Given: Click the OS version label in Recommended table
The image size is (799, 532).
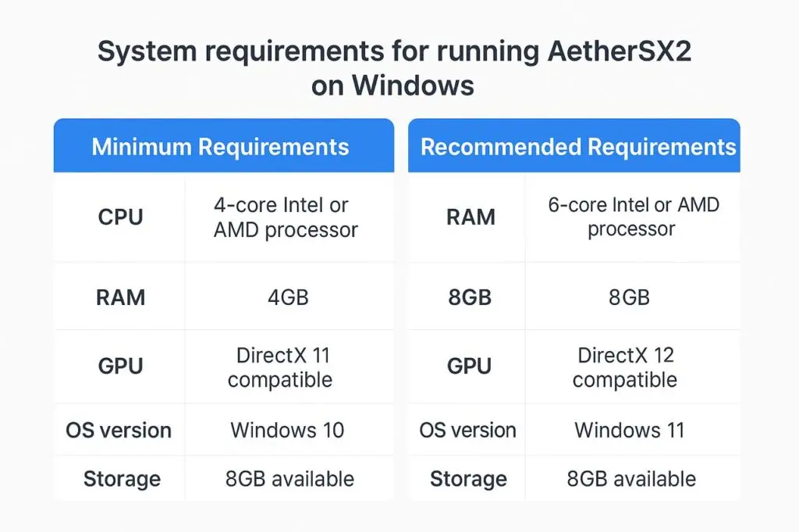Looking at the screenshot, I should click(467, 430).
